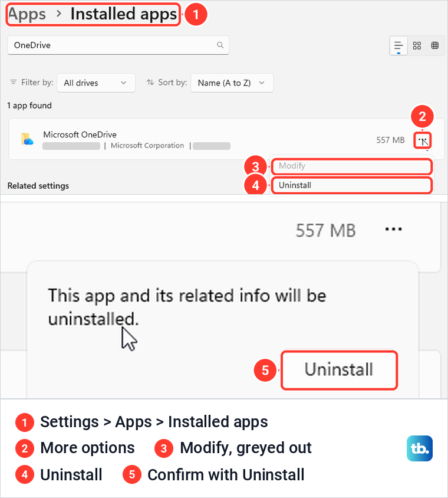Open the Filter by All drives dropdown

pyautogui.click(x=96, y=83)
